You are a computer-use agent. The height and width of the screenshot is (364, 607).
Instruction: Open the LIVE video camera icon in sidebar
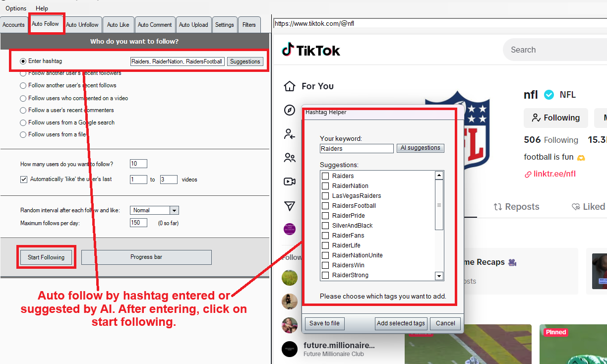(x=290, y=182)
